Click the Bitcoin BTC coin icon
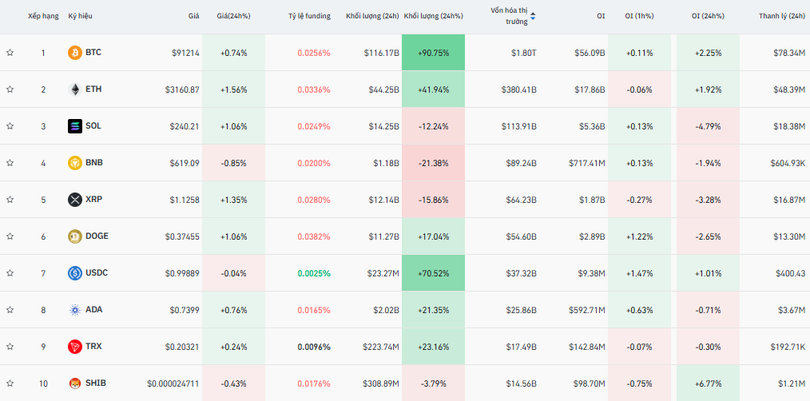Image resolution: width=810 pixels, height=401 pixels. 74,52
